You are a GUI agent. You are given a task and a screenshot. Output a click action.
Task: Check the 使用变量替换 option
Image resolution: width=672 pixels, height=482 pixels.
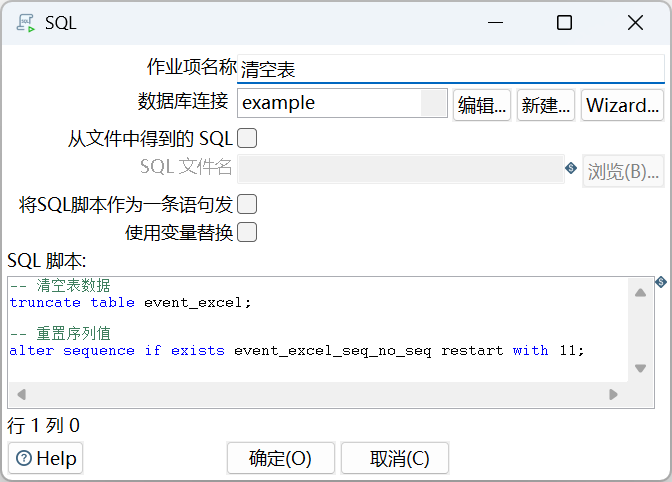click(247, 232)
